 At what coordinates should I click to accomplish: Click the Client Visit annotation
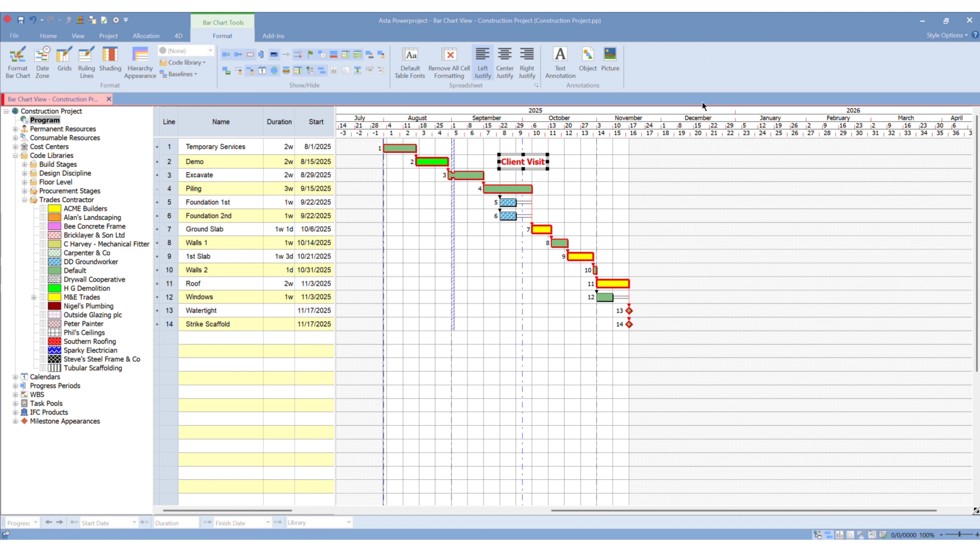point(523,162)
